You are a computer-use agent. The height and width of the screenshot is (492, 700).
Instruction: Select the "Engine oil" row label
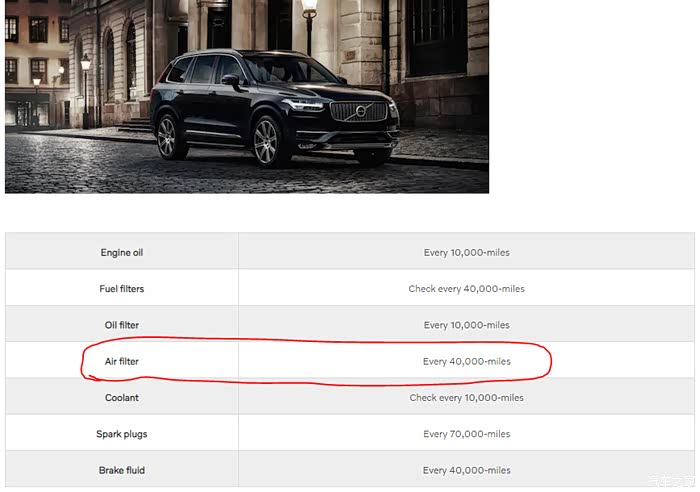click(122, 253)
